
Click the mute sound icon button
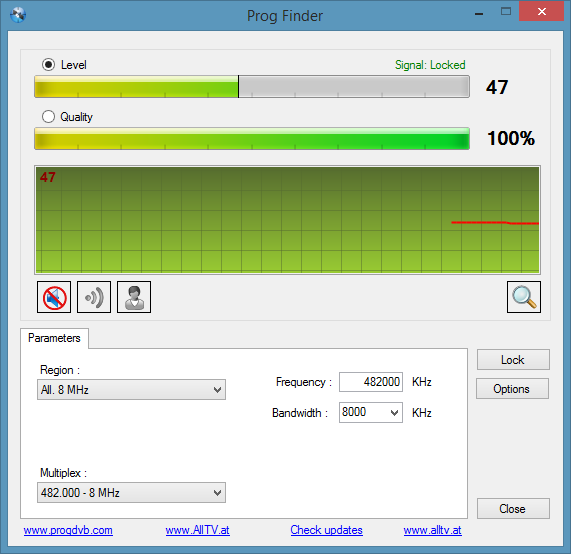point(54,297)
